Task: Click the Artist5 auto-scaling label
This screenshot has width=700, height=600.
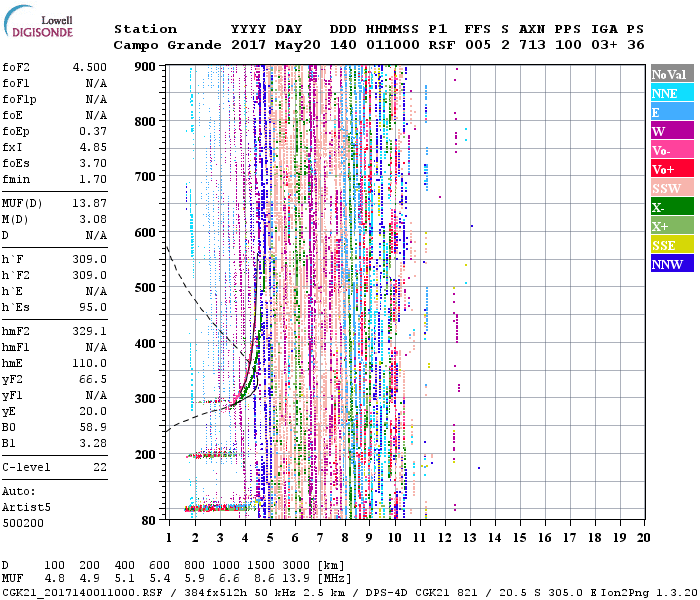Action: (26, 508)
